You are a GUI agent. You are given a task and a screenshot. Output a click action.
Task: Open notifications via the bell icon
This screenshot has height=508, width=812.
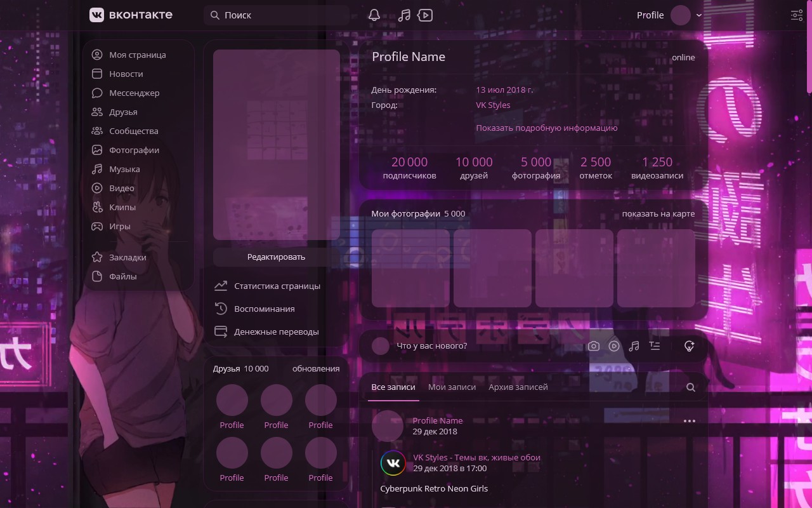pos(374,15)
